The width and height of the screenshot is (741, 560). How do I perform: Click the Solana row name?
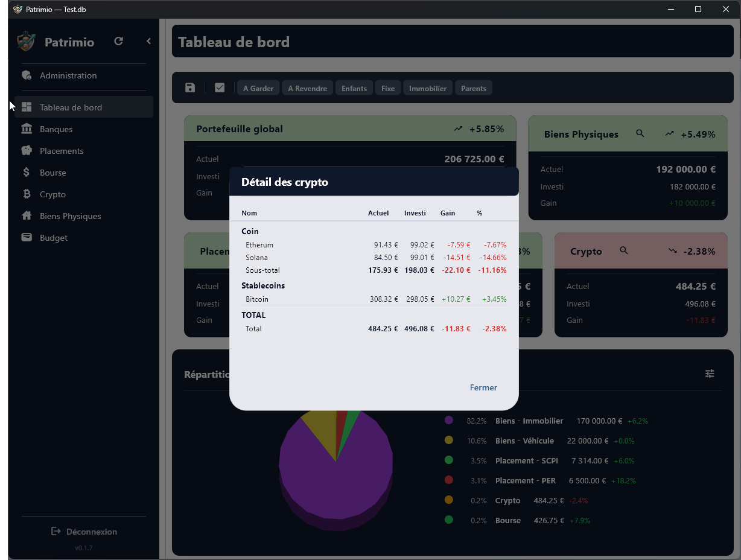click(256, 258)
